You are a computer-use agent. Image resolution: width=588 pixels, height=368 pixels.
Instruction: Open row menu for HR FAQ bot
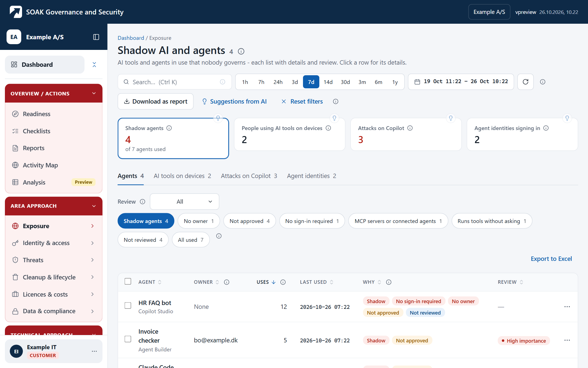pos(567,307)
